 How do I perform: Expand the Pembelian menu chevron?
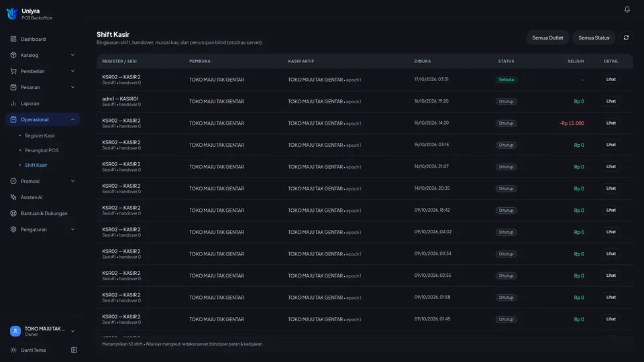[72, 71]
